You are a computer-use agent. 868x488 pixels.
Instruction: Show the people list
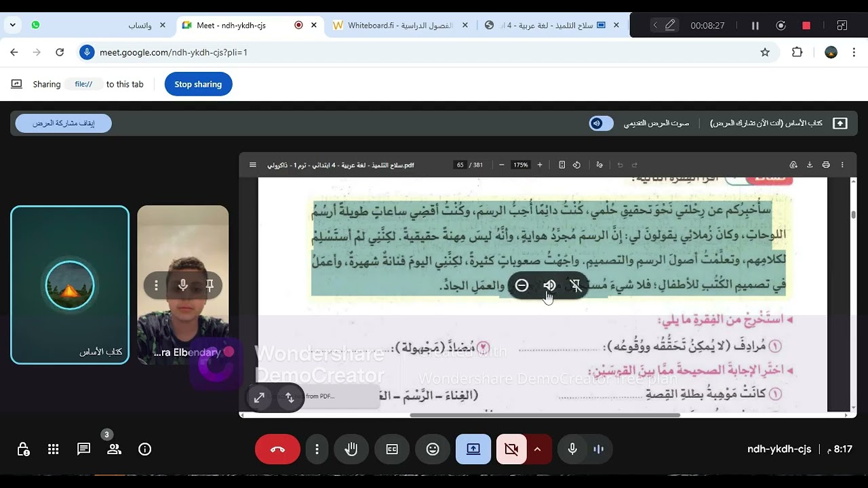(114, 449)
